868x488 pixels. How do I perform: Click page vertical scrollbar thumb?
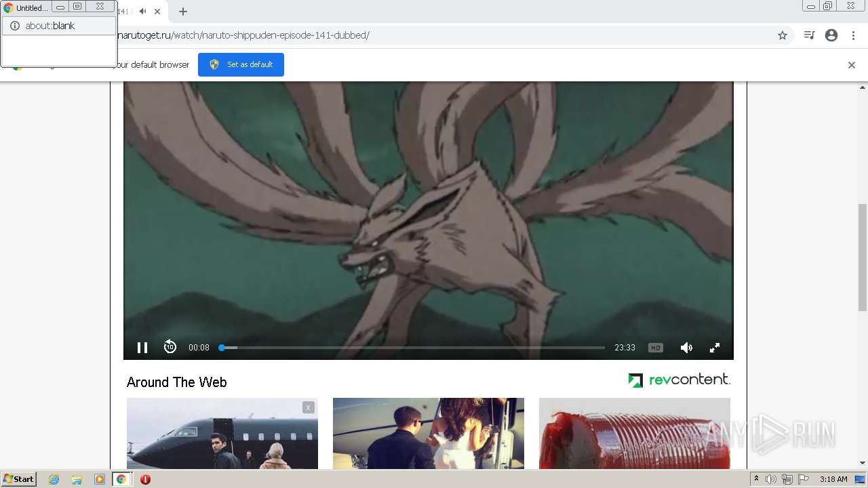863,258
